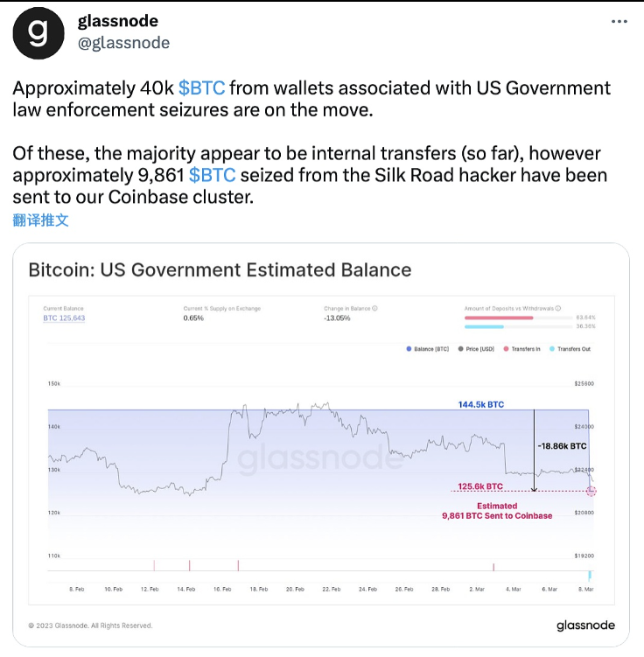The height and width of the screenshot is (657, 644).
Task: Click the translate tweet link
Action: tap(41, 220)
